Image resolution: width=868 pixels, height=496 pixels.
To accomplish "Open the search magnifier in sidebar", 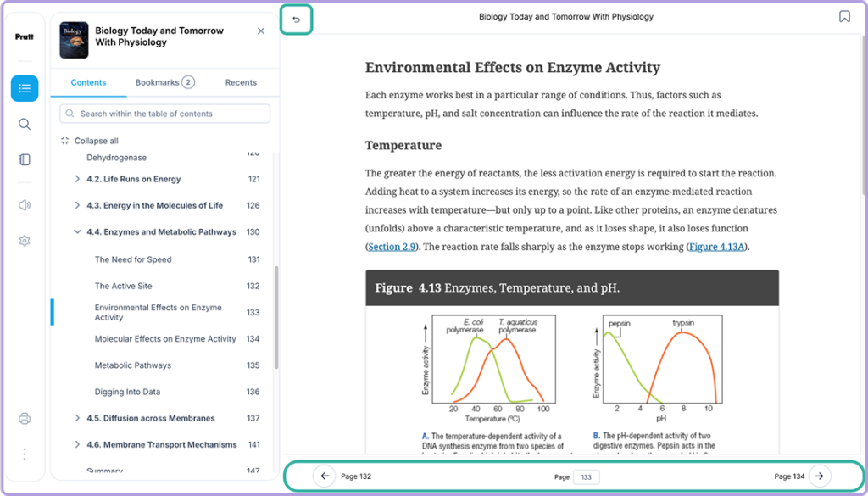I will coord(25,124).
